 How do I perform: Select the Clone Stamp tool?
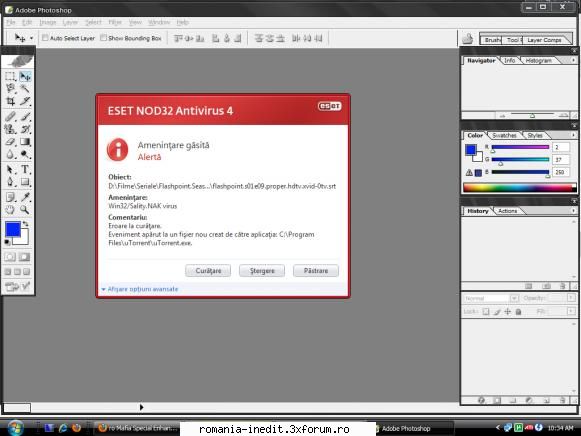10,129
